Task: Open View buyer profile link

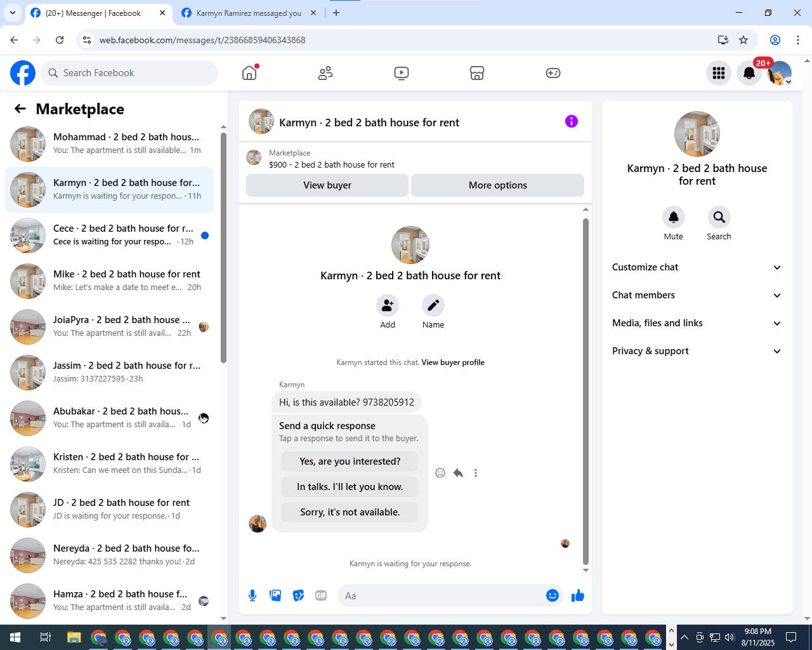Action: (453, 362)
